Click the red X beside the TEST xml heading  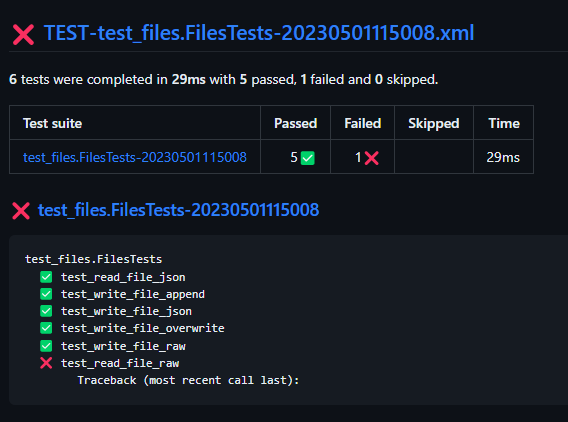24,34
